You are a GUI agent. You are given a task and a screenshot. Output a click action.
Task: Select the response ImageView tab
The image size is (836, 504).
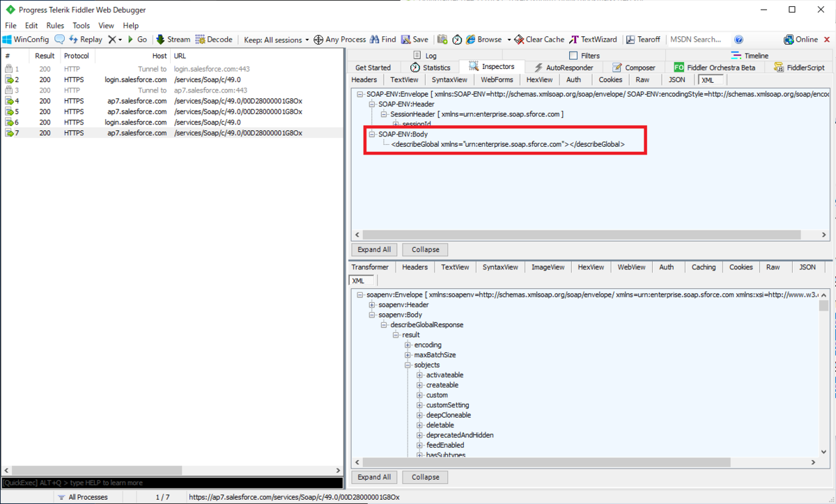click(x=548, y=267)
